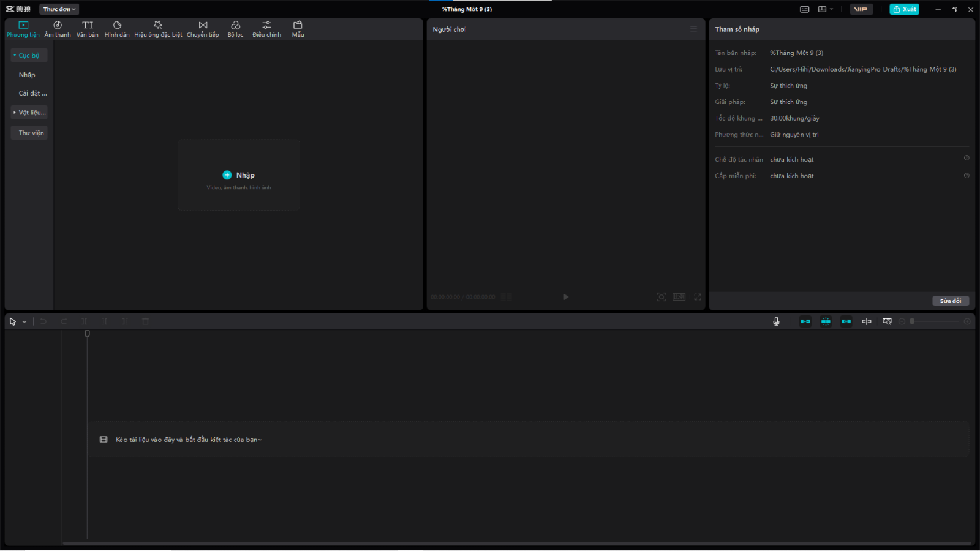
Task: Open the Văn bản text tab
Action: pyautogui.click(x=88, y=29)
